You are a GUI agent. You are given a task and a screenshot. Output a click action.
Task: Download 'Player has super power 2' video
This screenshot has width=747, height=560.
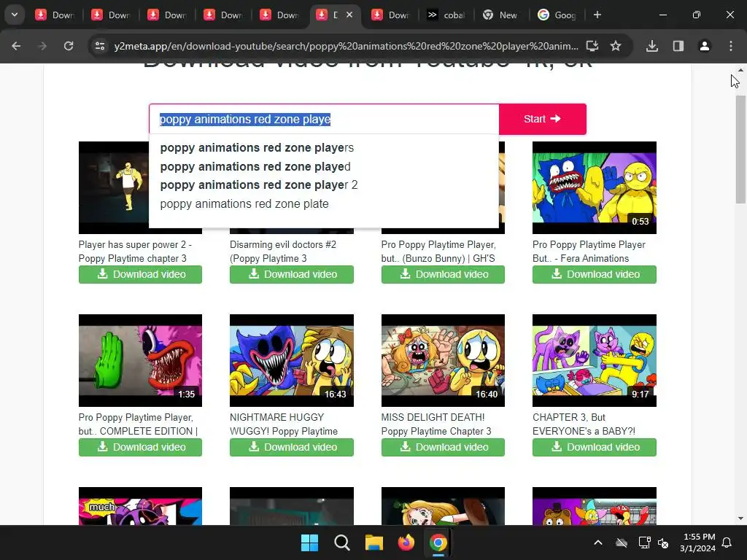[140, 274]
